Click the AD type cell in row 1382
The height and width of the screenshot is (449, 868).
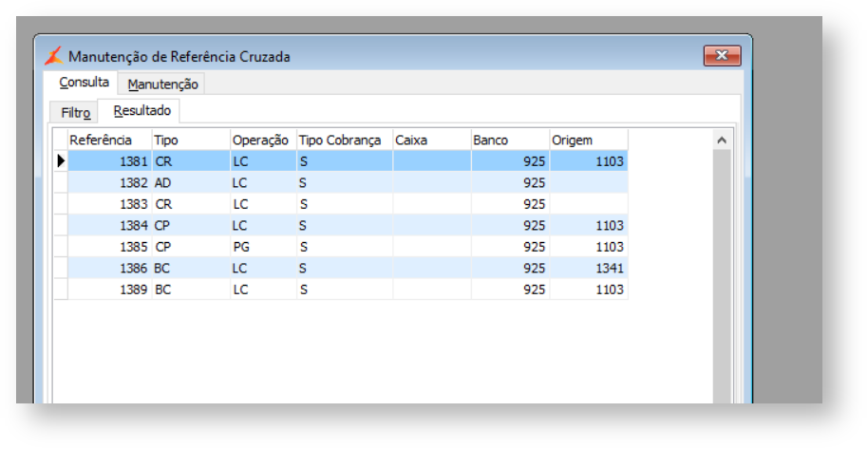pyautogui.click(x=191, y=182)
